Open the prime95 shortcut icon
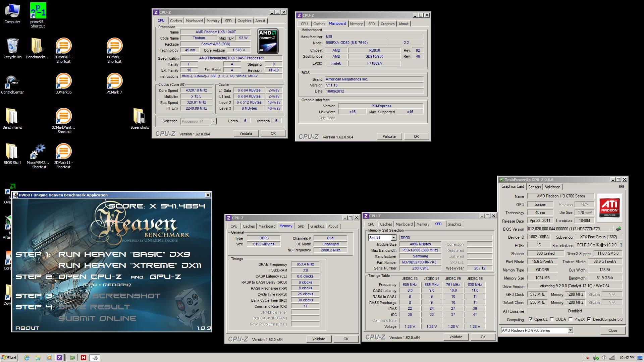 pos(38,15)
